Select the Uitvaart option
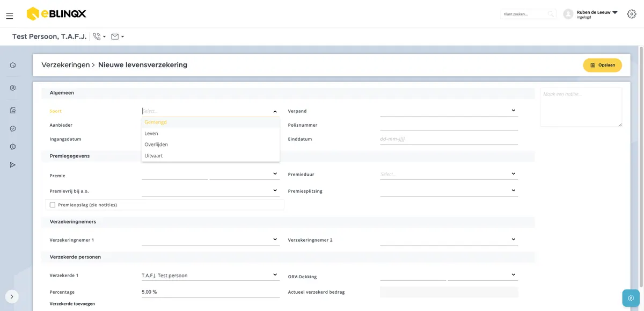Image resolution: width=644 pixels, height=311 pixels. coord(210,156)
